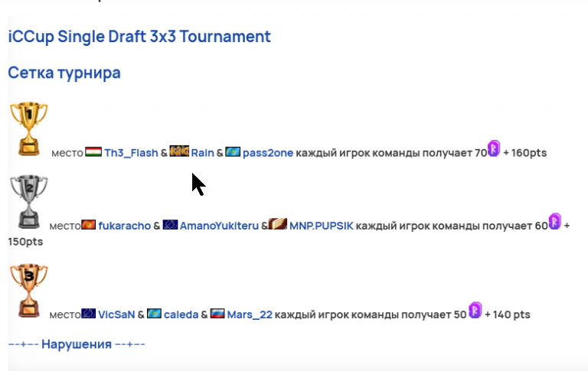This screenshot has height=371, width=588.
Task: Click the bronze third-place trophy icon
Action: pos(29,291)
